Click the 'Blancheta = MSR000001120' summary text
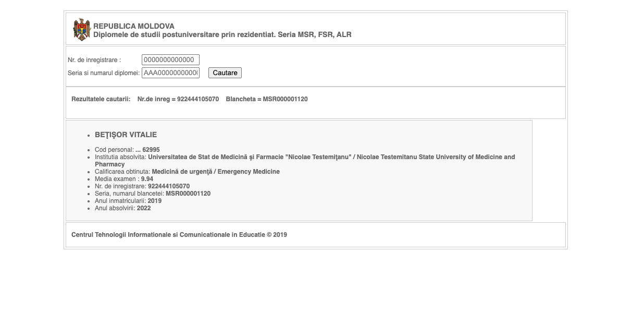Screen dimensions: 644x313 point(267,99)
